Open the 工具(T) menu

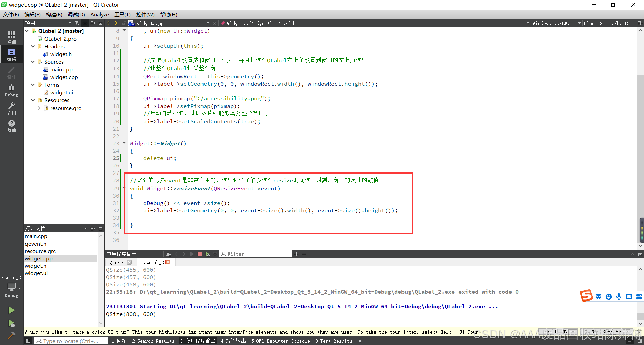[x=122, y=14]
